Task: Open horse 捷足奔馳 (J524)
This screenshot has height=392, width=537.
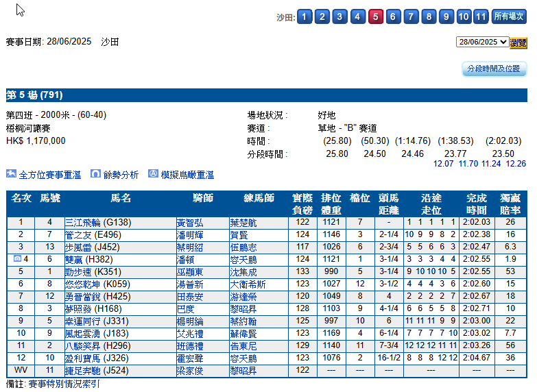Action: tap(97, 371)
